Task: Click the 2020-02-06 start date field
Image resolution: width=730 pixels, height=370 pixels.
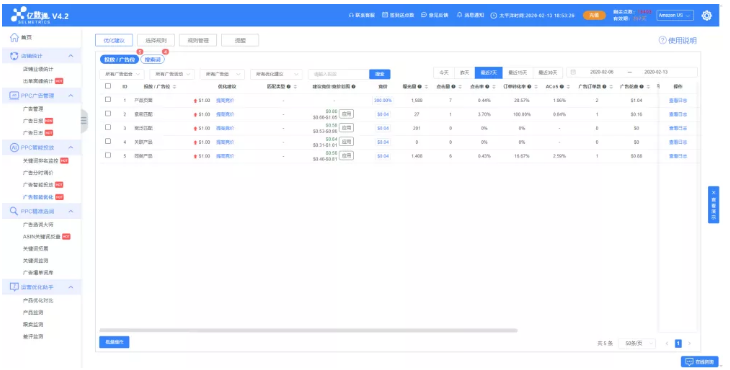Action: (x=602, y=72)
